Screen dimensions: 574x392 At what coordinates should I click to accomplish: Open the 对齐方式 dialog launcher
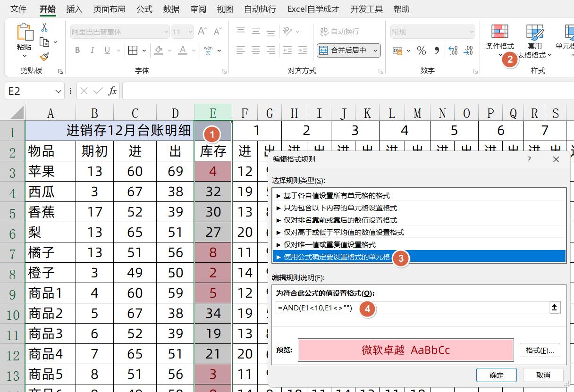380,71
